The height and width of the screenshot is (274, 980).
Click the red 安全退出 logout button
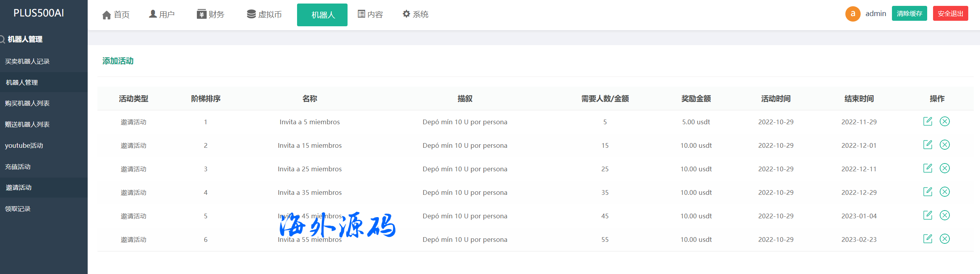[x=950, y=14]
